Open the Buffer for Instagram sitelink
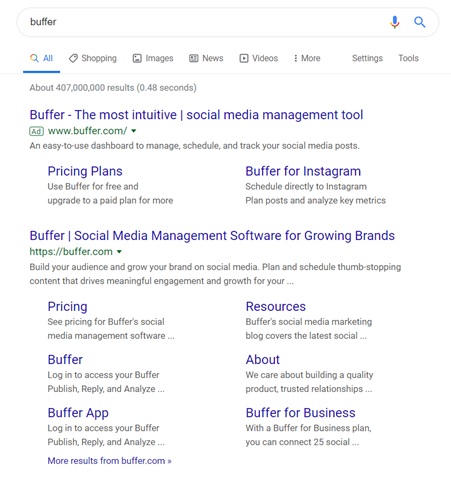 tap(303, 171)
